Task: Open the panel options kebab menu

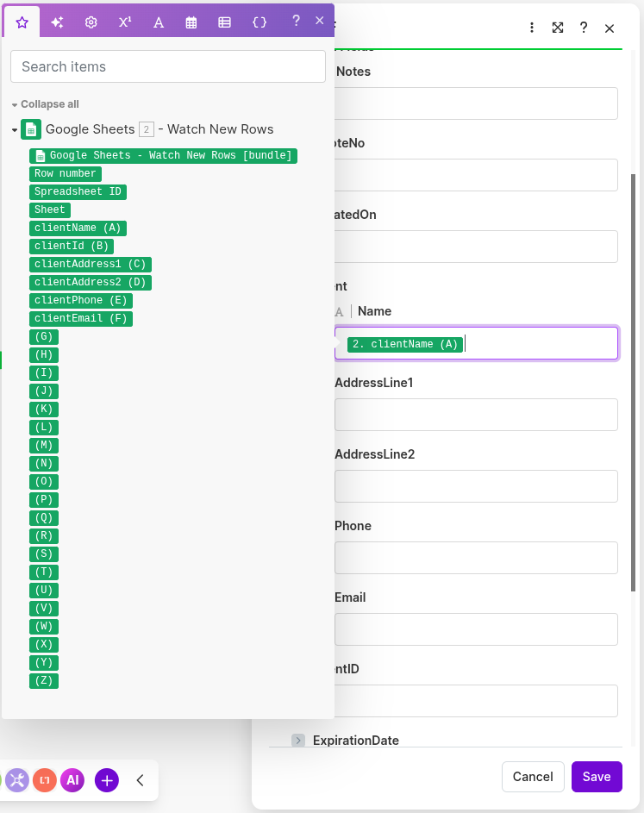Action: (532, 27)
